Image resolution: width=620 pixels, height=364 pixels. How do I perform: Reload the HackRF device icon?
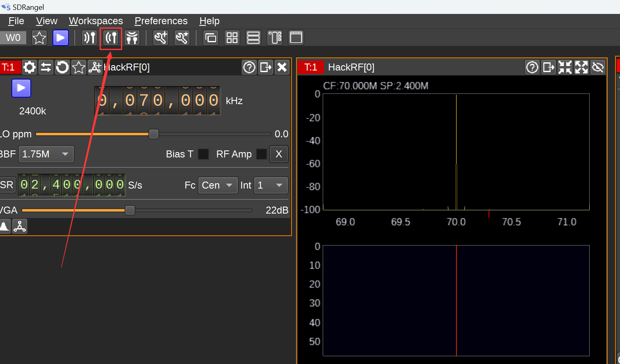62,67
